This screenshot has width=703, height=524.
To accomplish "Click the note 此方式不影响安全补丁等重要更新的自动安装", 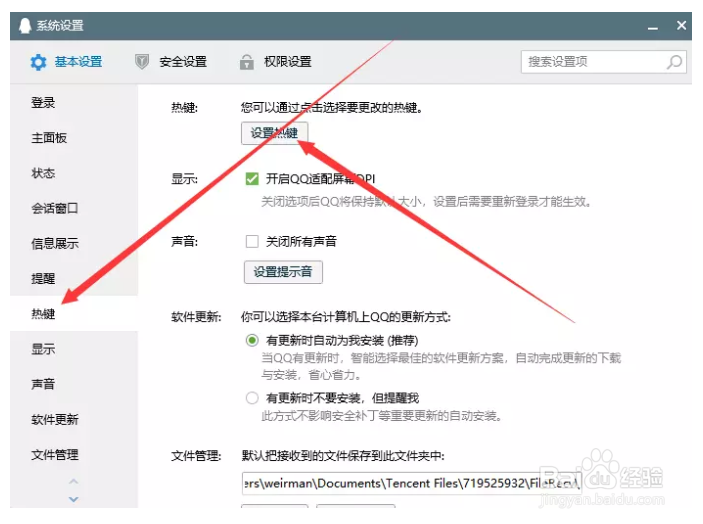I will coord(381,416).
